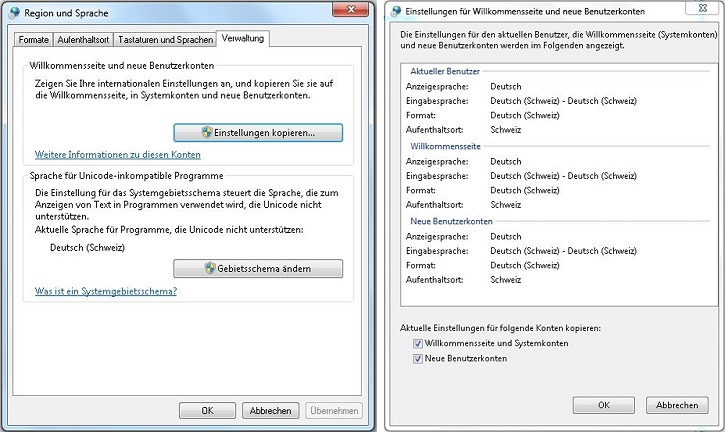Click Abbrechen in Region und Sprache dialog
Image resolution: width=725 pixels, height=432 pixels.
[270, 410]
